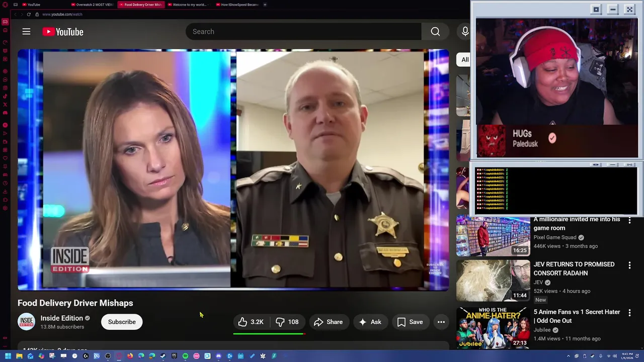This screenshot has height=362, width=644.
Task: Open options for '5 Anime Fans vs 1 Secret Hater'
Action: click(629, 313)
